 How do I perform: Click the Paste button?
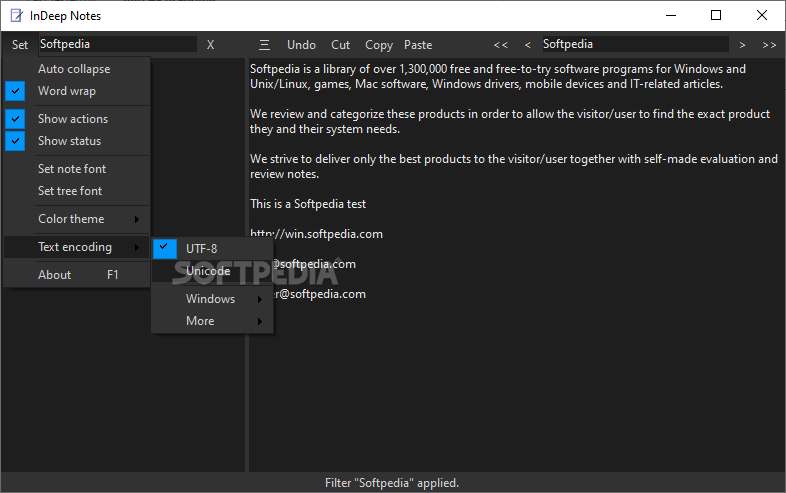tap(418, 45)
